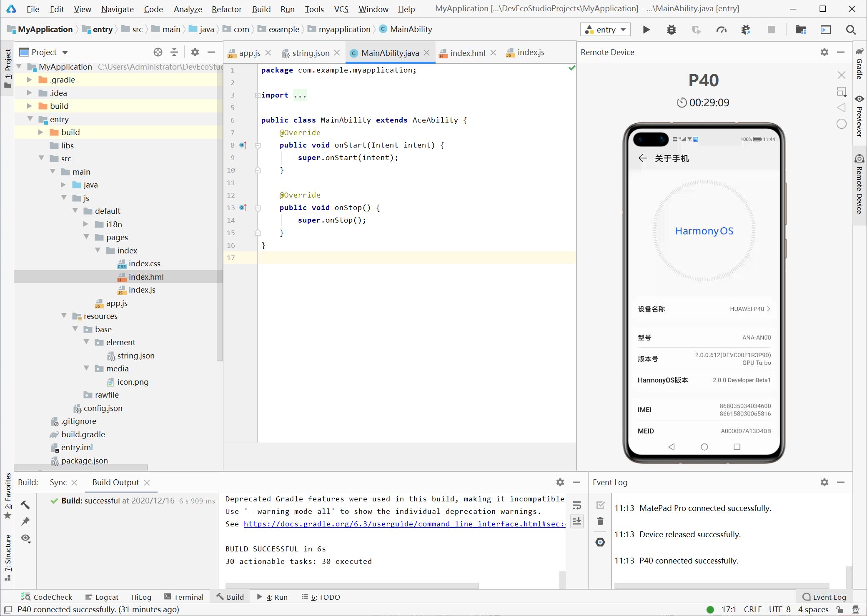The width and height of the screenshot is (867, 616).
Task: Select the entry run configuration dropdown
Action: [x=604, y=29]
